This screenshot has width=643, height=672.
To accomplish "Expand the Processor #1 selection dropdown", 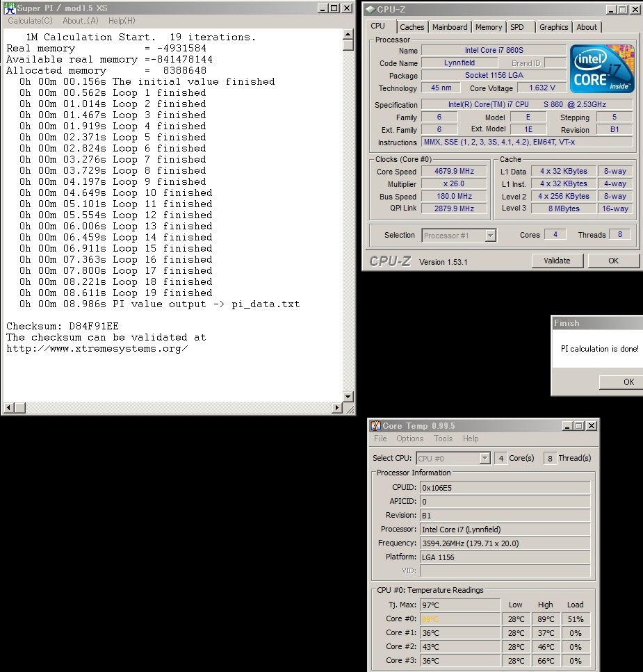I will click(x=490, y=236).
